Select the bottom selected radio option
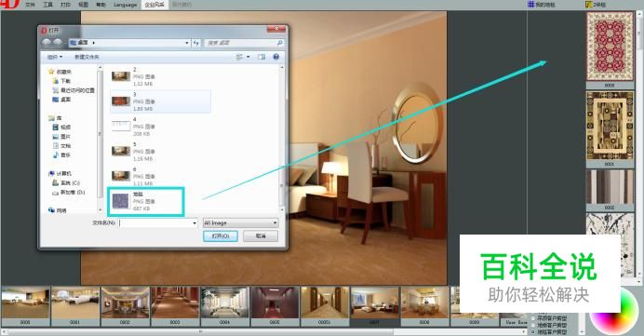 (x=533, y=331)
